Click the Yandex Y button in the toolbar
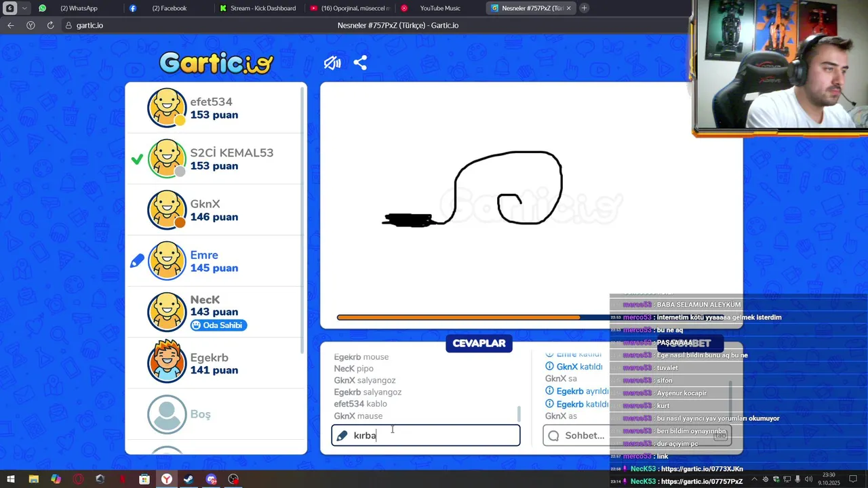Screen dimensions: 868x488 click(31, 25)
